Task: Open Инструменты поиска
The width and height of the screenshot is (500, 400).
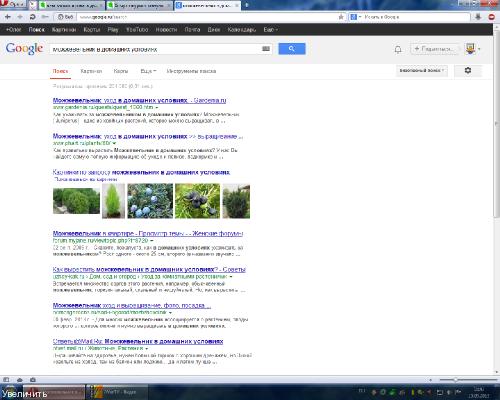Action: tap(191, 71)
